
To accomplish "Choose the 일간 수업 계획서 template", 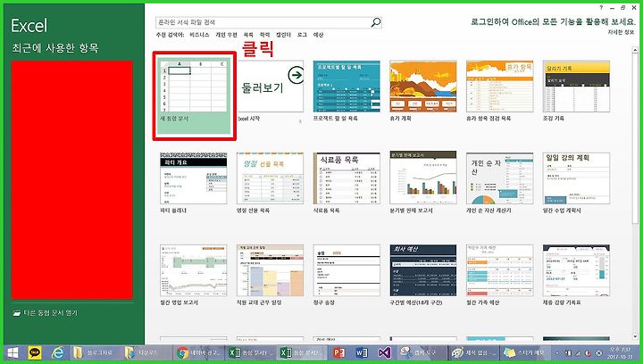I will click(x=576, y=178).
